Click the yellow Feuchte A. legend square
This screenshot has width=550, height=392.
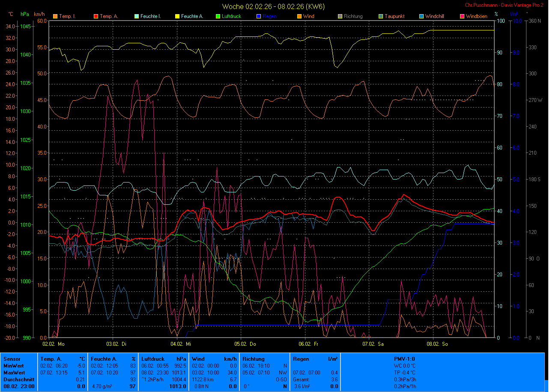click(177, 17)
